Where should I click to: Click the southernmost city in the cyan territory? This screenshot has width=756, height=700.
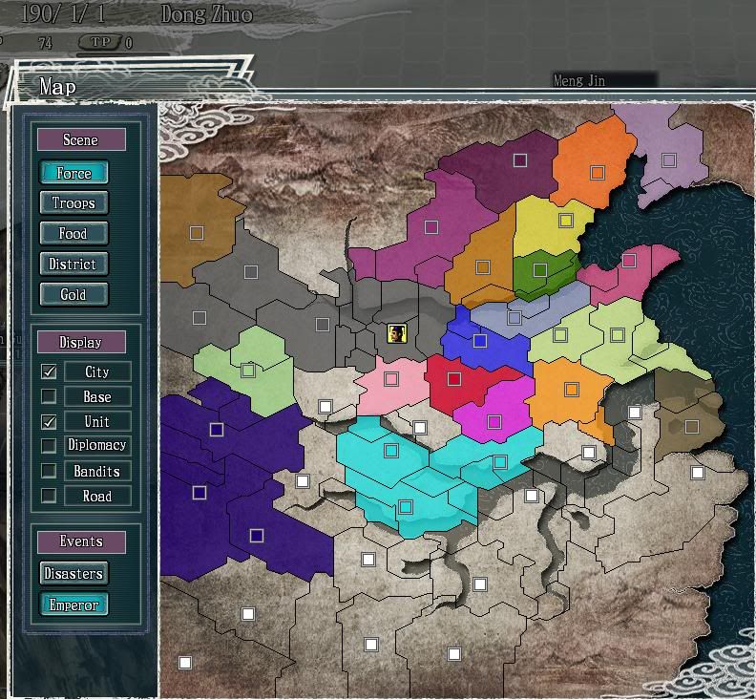point(406,507)
